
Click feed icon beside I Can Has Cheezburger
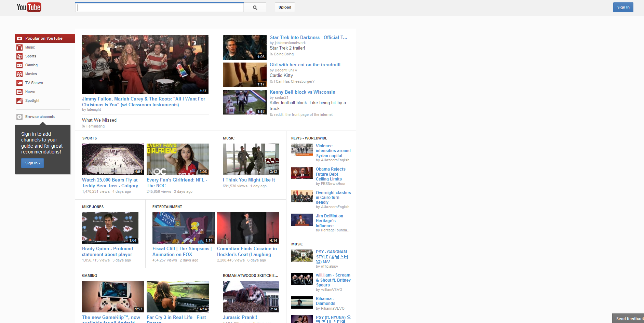pyautogui.click(x=271, y=82)
